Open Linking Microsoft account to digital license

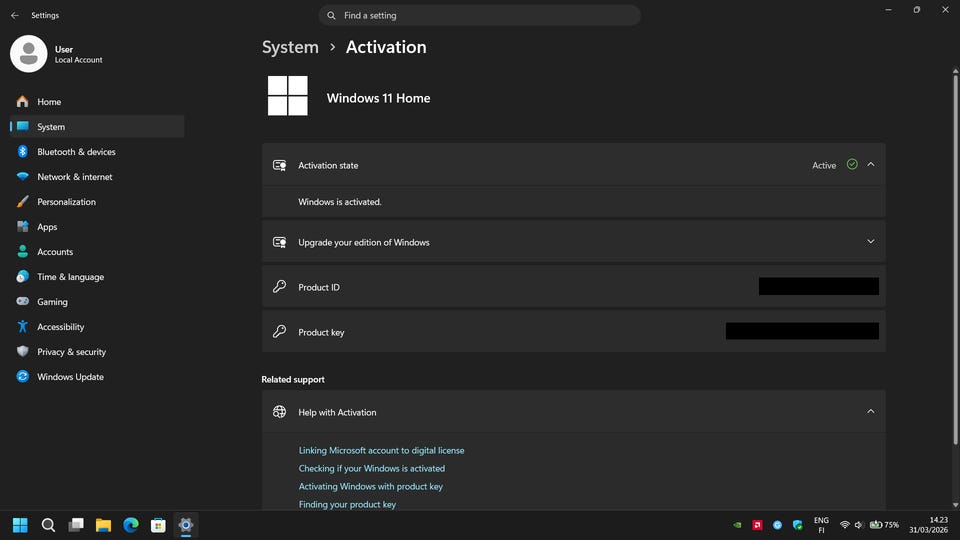(x=381, y=451)
